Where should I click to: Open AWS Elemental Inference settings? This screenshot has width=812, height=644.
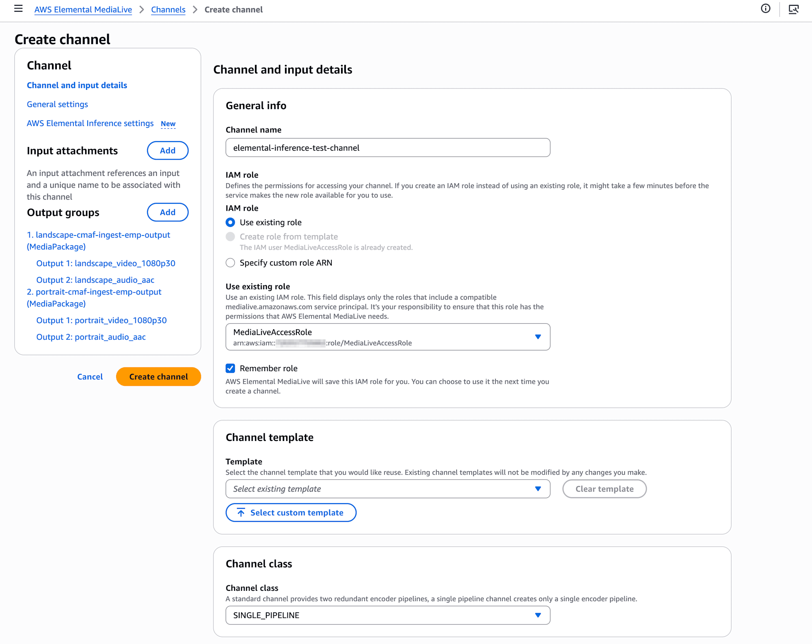coord(90,123)
